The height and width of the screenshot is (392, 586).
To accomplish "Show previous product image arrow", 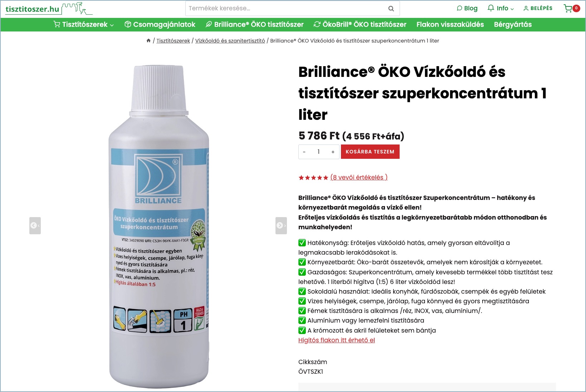I will [35, 226].
